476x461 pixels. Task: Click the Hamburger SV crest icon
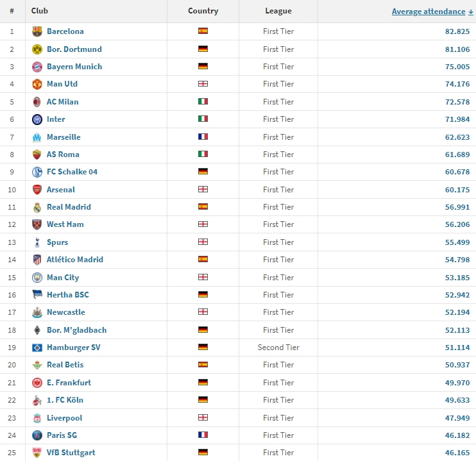click(37, 348)
